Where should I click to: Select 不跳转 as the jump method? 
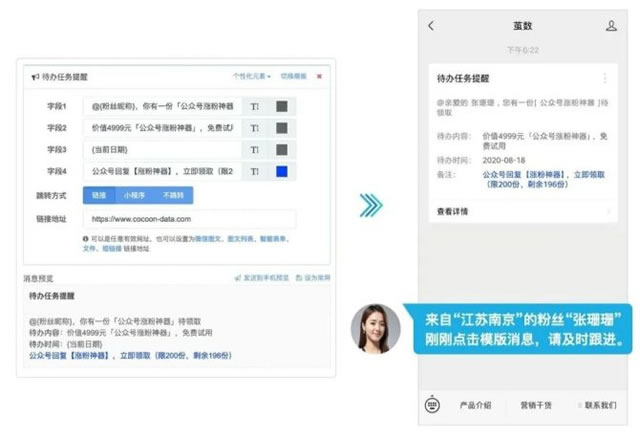tap(173, 195)
